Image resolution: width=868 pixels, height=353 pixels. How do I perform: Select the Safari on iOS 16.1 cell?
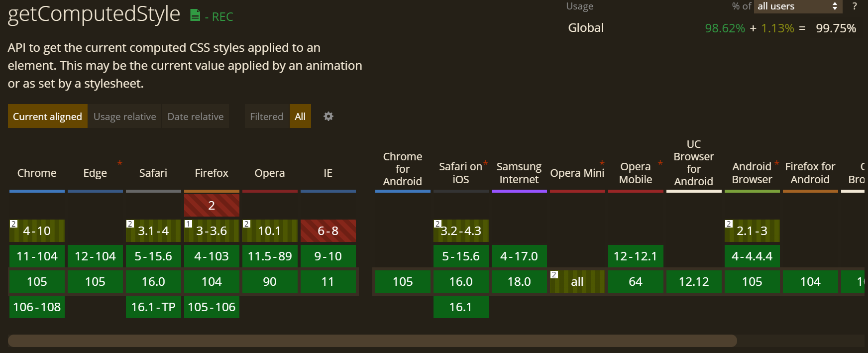[x=461, y=307]
